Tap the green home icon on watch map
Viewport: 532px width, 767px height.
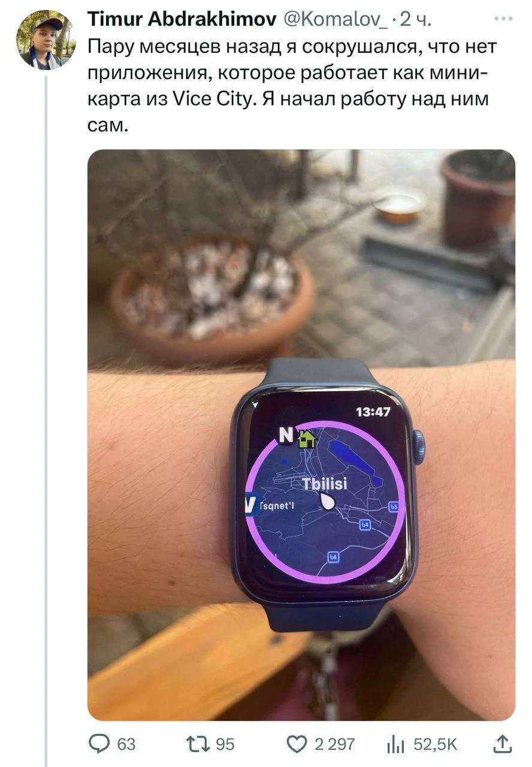(306, 439)
